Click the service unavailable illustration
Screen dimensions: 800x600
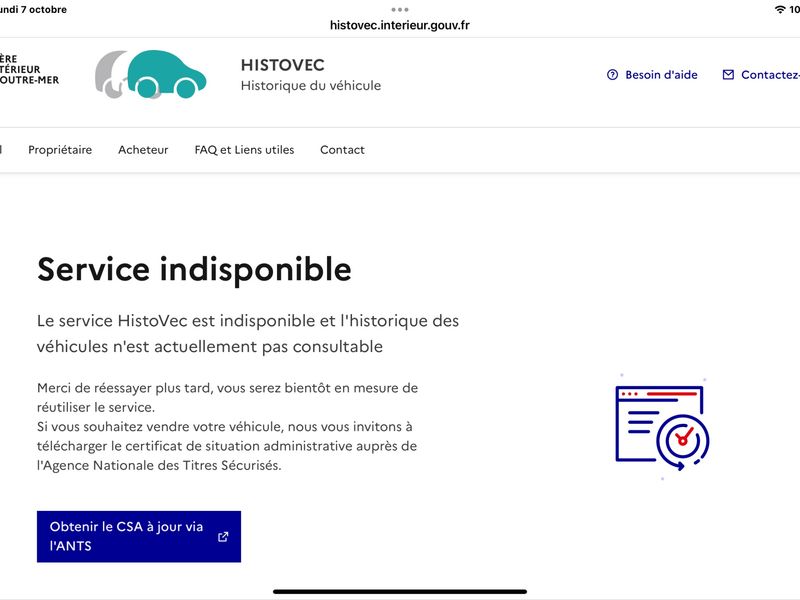pyautogui.click(x=662, y=427)
